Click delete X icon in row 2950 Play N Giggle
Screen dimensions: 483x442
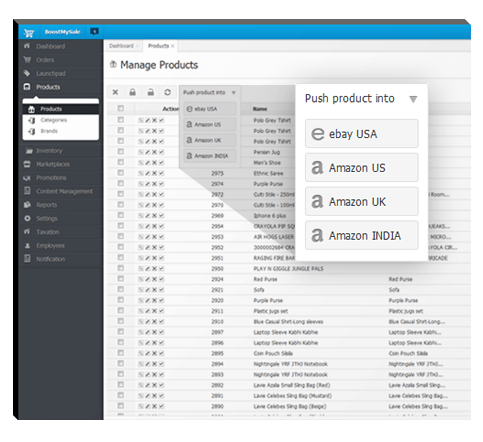click(154, 269)
